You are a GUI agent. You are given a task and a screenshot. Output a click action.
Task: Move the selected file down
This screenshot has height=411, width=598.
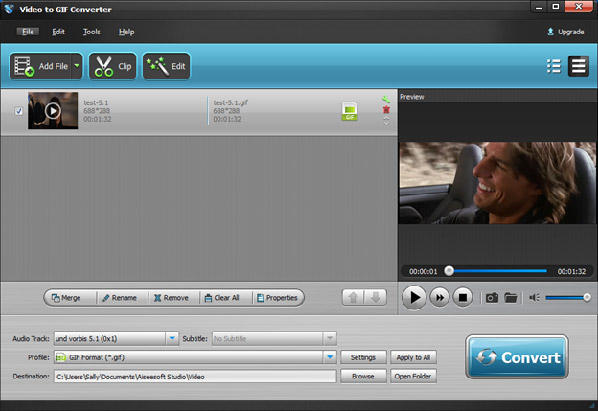point(375,297)
